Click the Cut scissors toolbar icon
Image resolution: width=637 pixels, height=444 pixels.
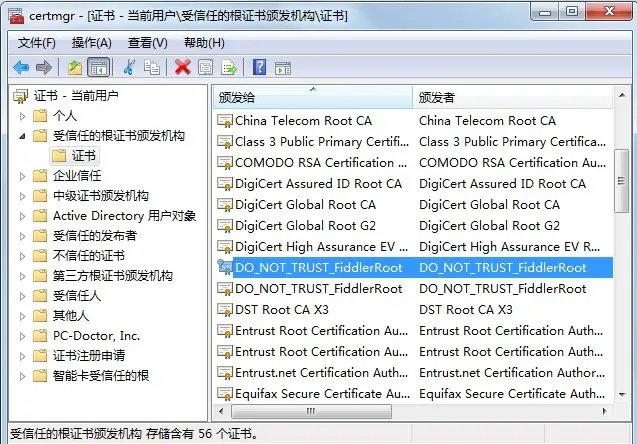coord(129,67)
